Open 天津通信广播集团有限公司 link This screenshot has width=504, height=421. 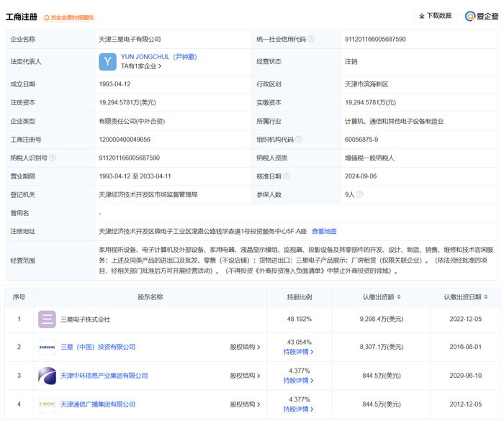(x=98, y=404)
